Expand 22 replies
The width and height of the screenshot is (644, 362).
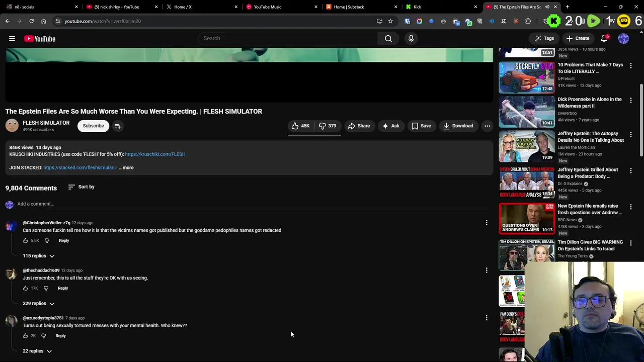[37, 351]
